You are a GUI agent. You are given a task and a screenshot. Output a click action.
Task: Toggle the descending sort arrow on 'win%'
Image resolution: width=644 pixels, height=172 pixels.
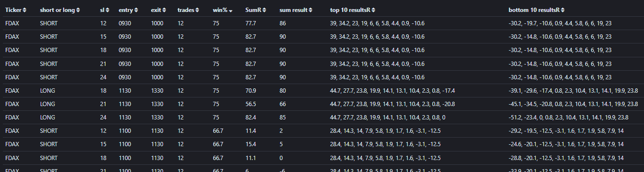[231, 11]
